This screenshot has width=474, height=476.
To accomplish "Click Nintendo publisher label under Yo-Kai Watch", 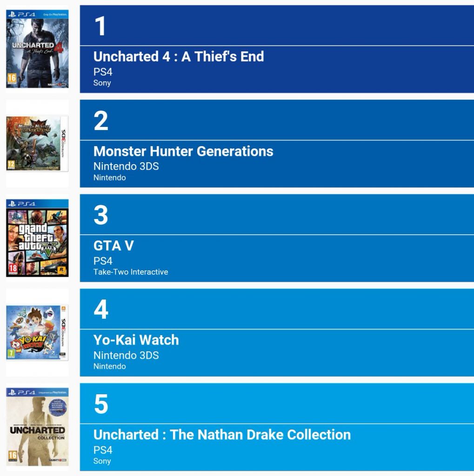I will [110, 366].
